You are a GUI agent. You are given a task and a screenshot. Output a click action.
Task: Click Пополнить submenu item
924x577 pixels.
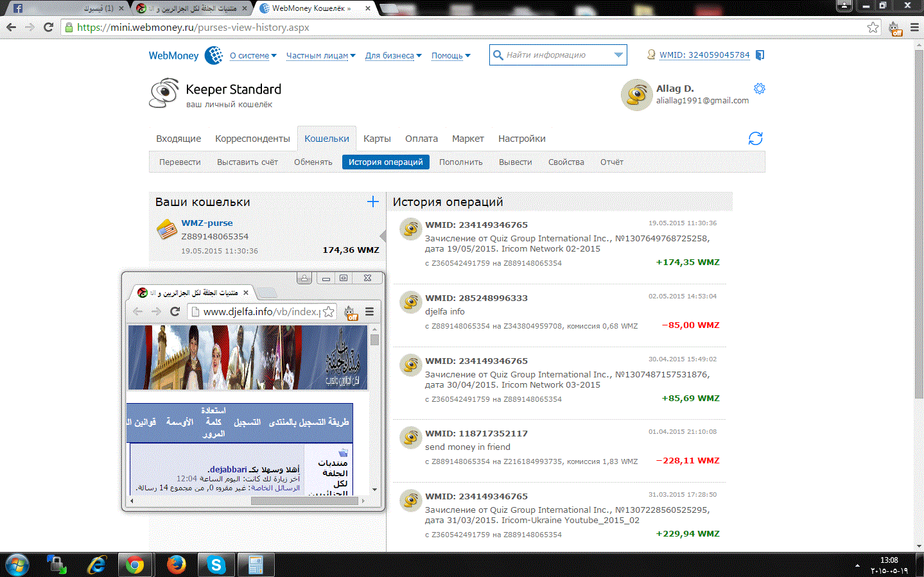(x=461, y=162)
